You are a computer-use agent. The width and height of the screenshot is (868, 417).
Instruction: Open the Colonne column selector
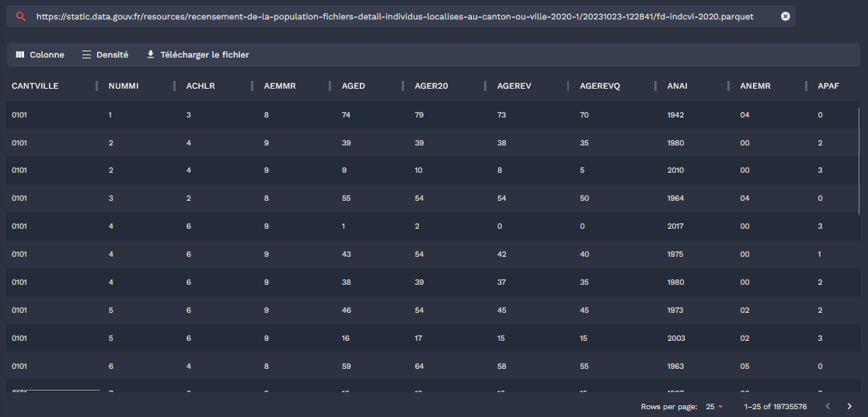click(40, 55)
